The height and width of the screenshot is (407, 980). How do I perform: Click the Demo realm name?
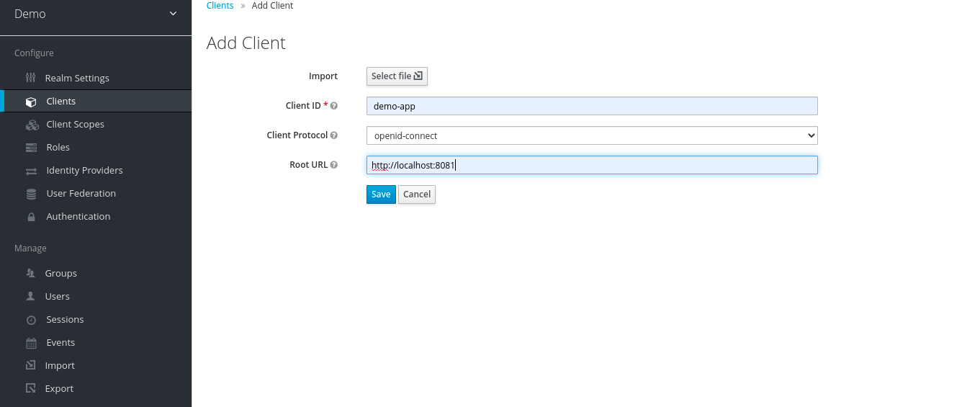30,14
